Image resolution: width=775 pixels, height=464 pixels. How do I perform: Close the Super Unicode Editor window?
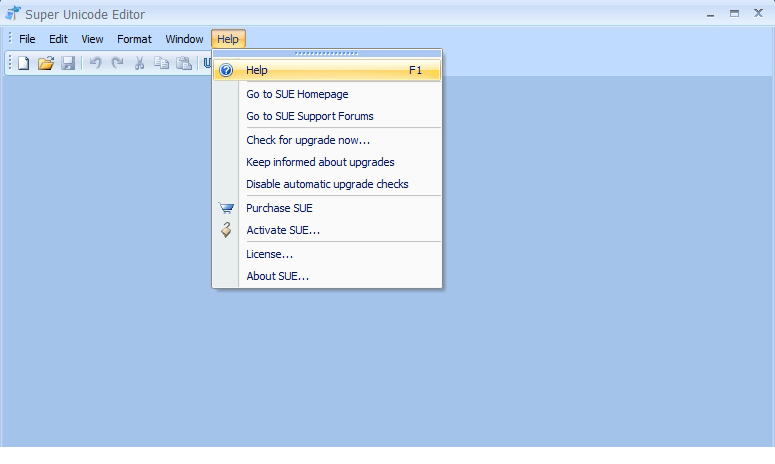tap(758, 13)
